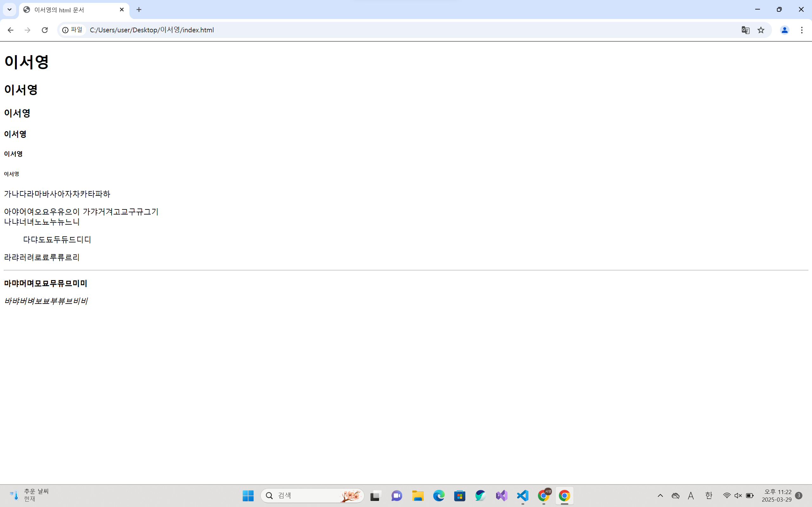The width and height of the screenshot is (812, 507).
Task: Go back to previous page
Action: (x=10, y=30)
